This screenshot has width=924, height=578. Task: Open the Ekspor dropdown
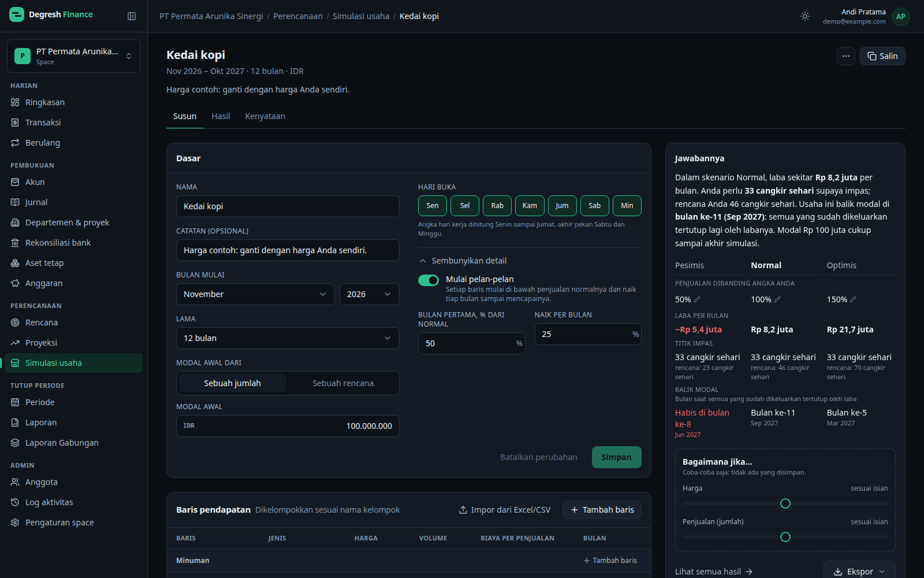click(859, 571)
